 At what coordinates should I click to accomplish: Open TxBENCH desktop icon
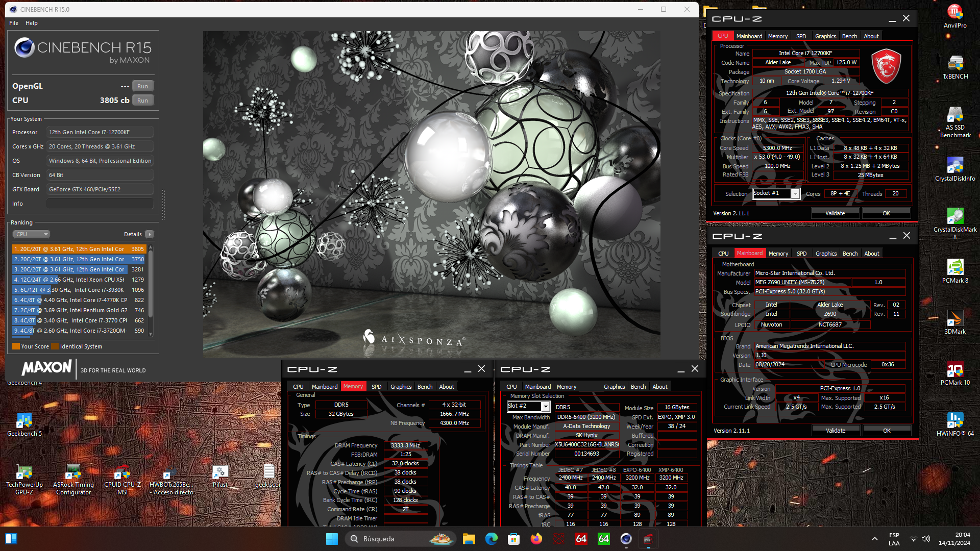click(x=954, y=67)
